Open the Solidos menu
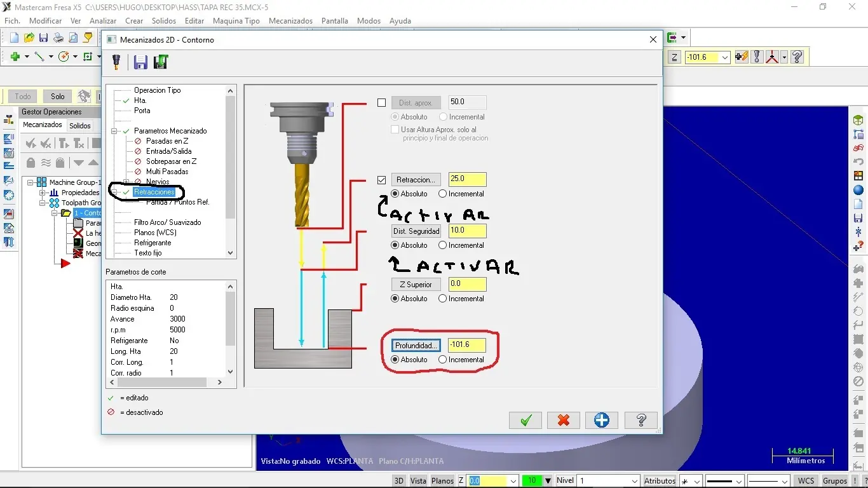The height and width of the screenshot is (488, 868). point(164,21)
